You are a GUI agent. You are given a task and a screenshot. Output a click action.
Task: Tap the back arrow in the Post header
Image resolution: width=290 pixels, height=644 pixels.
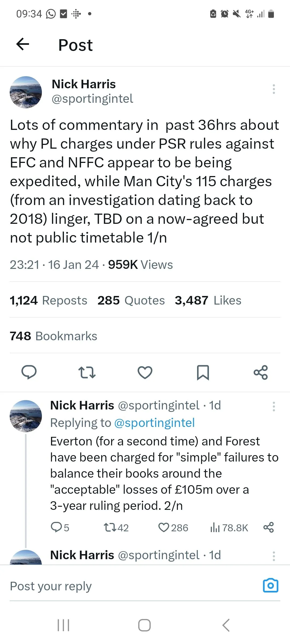pos(23,44)
